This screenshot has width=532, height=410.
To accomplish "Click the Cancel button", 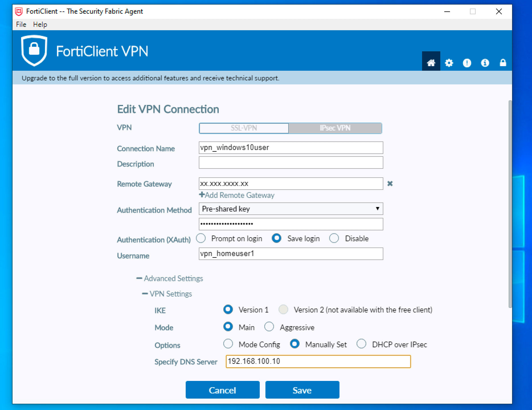I will tap(222, 390).
